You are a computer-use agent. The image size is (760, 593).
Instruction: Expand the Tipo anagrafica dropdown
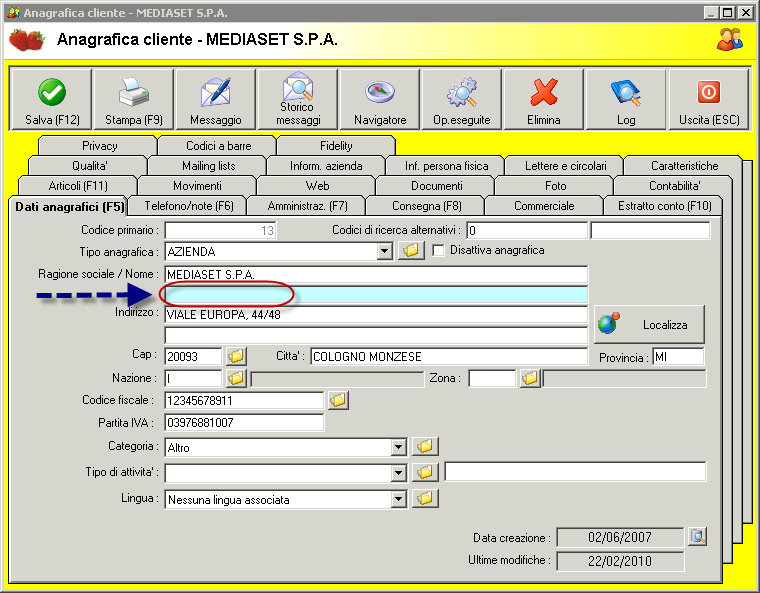385,251
